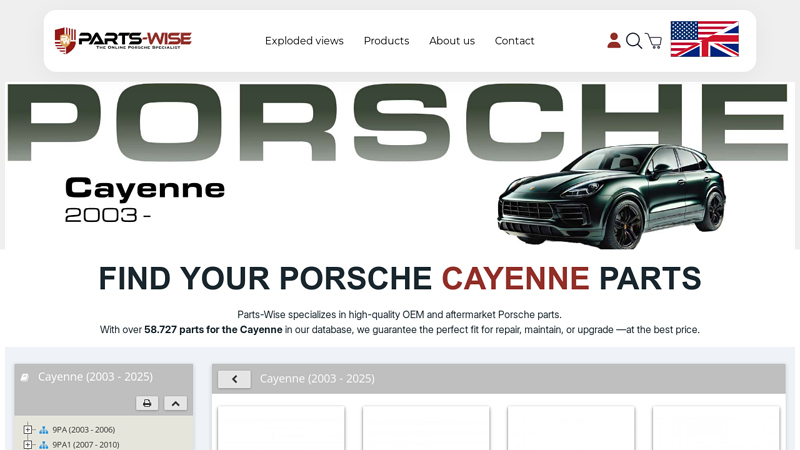
Task: Open the shopping cart icon
Action: click(654, 41)
